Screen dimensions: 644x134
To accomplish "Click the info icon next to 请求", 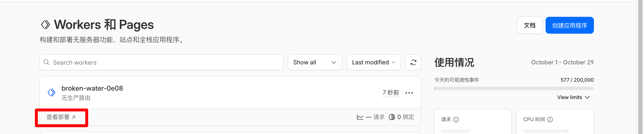I will click(456, 120).
